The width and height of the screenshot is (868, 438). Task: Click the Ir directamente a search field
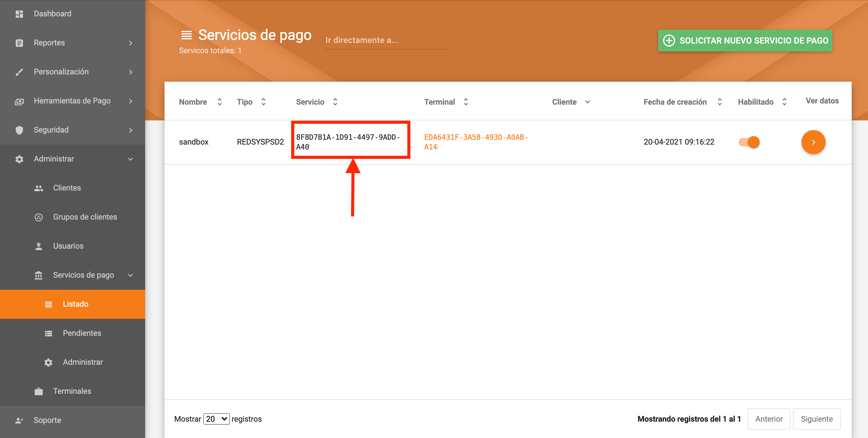click(387, 41)
